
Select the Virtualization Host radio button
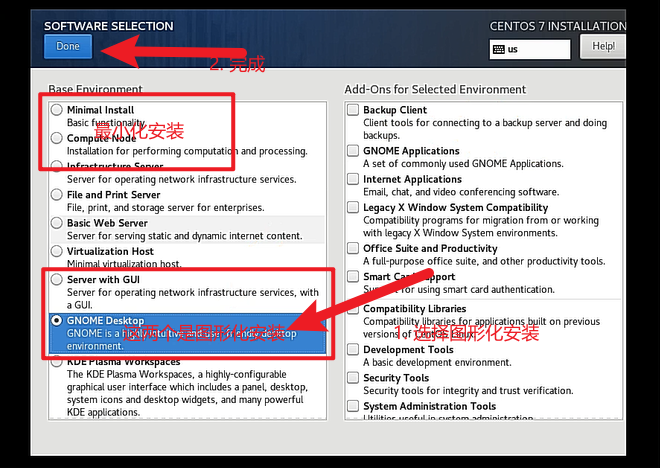pos(57,251)
